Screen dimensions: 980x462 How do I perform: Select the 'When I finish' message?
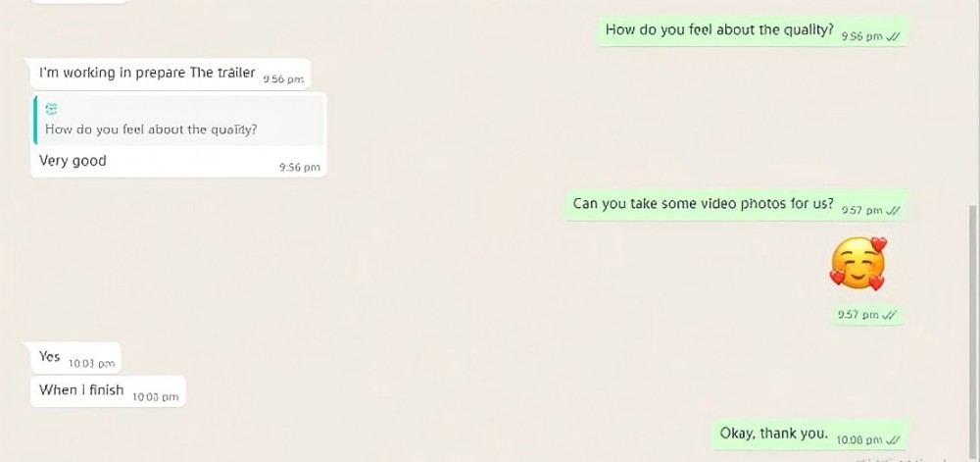(x=108, y=391)
